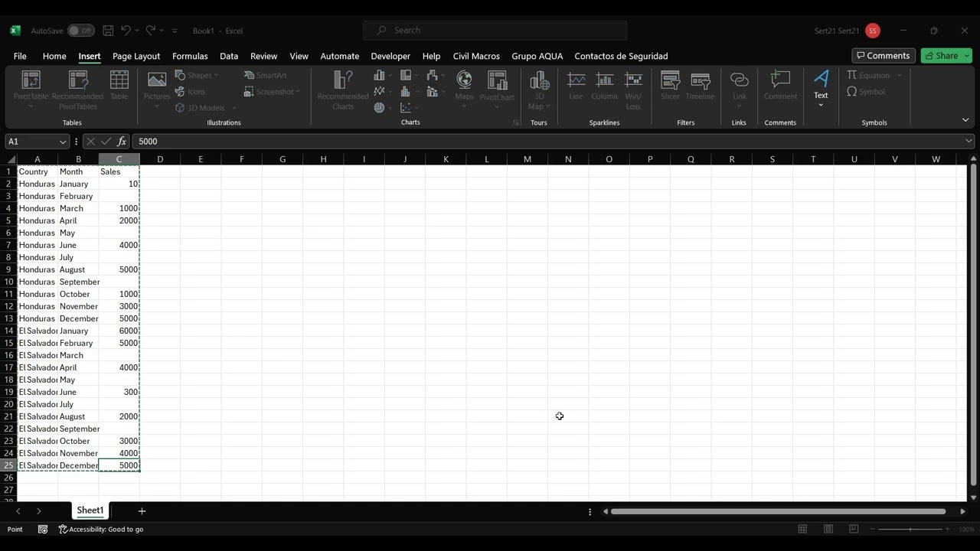This screenshot has width=980, height=551.
Task: Switch to the Formulas tab
Action: pos(190,56)
